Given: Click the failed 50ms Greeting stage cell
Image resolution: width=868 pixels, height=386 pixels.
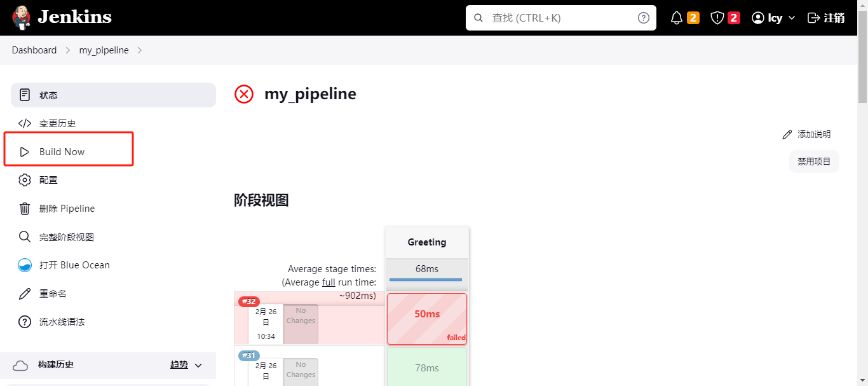Looking at the screenshot, I should tap(427, 318).
